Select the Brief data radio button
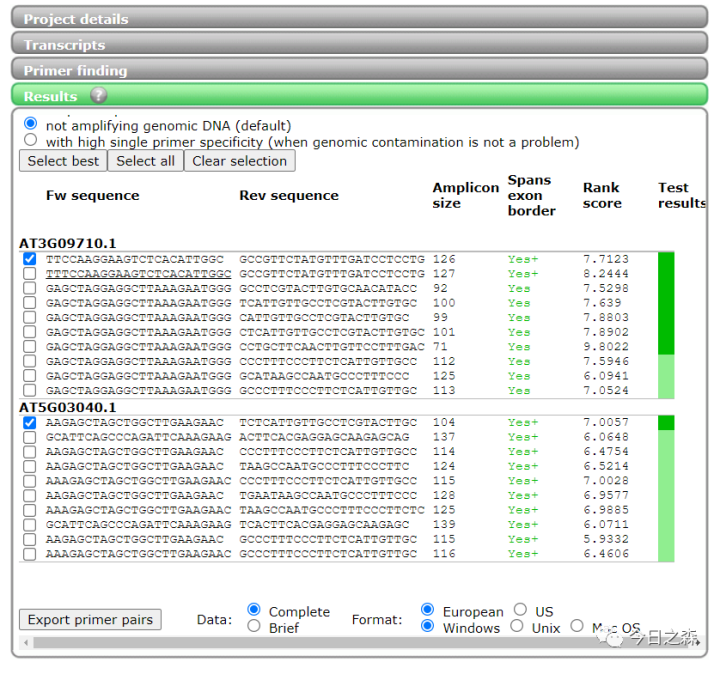This screenshot has height=673, width=728. point(254,627)
